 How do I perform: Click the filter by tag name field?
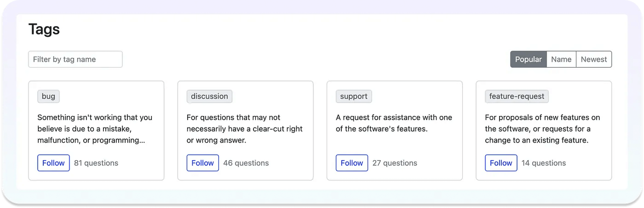(75, 59)
